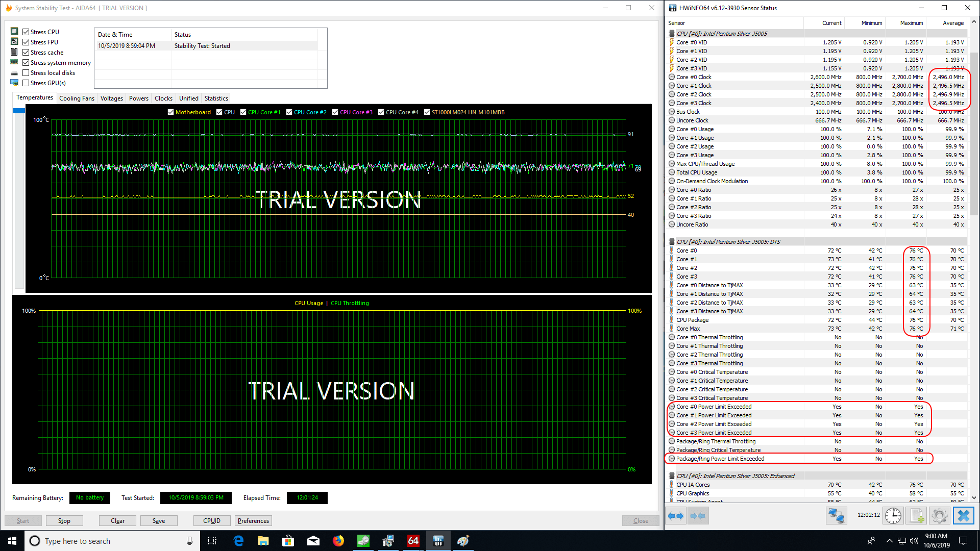Open Paint taskbar icon

[x=463, y=541]
